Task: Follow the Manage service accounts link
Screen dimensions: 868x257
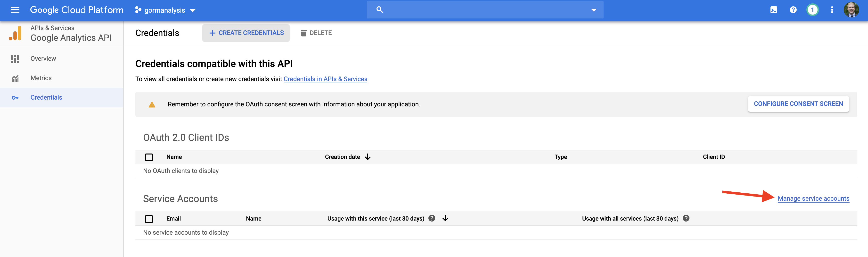Action: tap(813, 199)
